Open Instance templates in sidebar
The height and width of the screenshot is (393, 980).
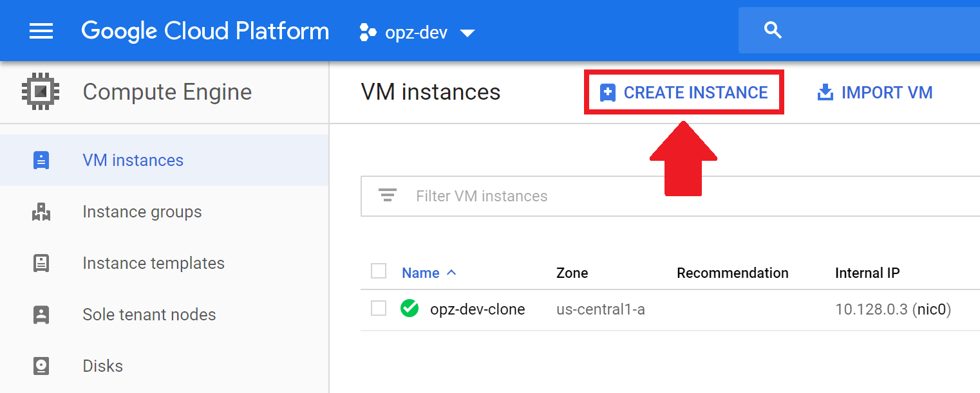[x=164, y=263]
